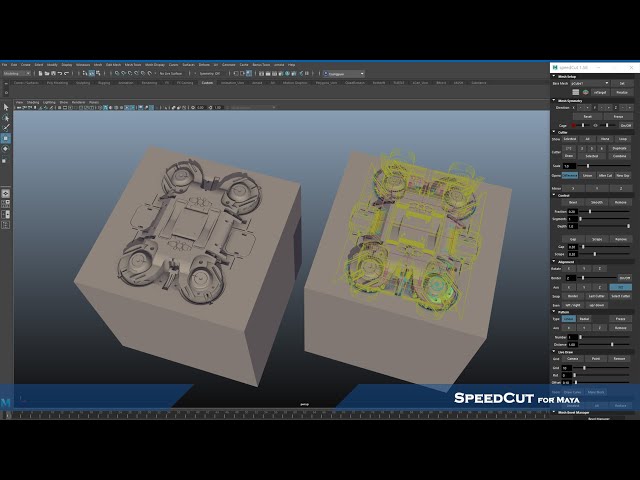The width and height of the screenshot is (640, 480).
Task: Toggle border On/Off in Alignment section
Action: (624, 278)
